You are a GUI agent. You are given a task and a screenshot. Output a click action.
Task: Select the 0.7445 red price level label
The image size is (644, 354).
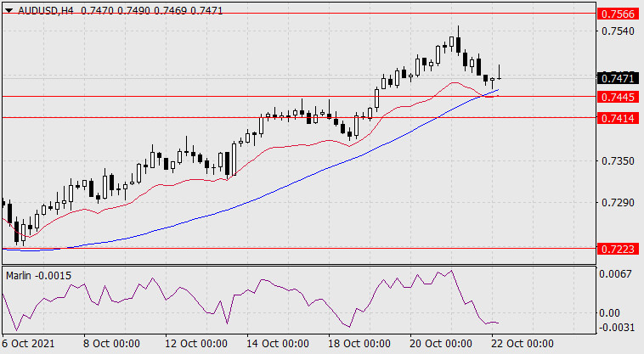tap(618, 98)
